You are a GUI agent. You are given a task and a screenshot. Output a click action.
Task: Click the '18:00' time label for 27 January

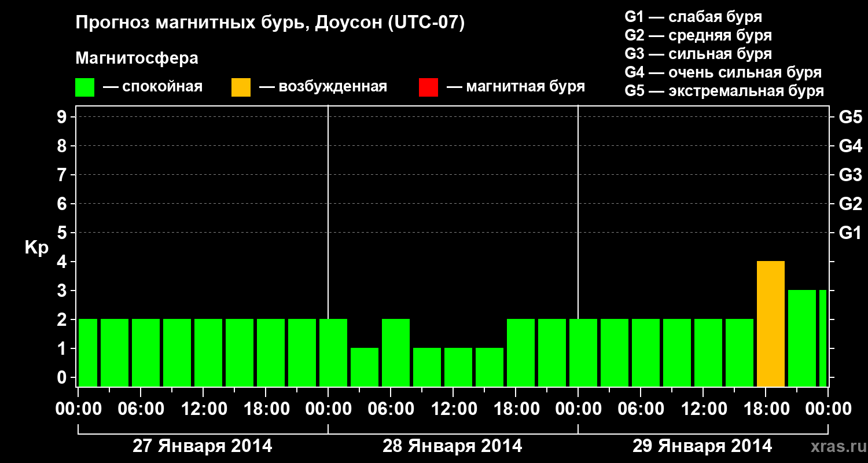(x=266, y=409)
